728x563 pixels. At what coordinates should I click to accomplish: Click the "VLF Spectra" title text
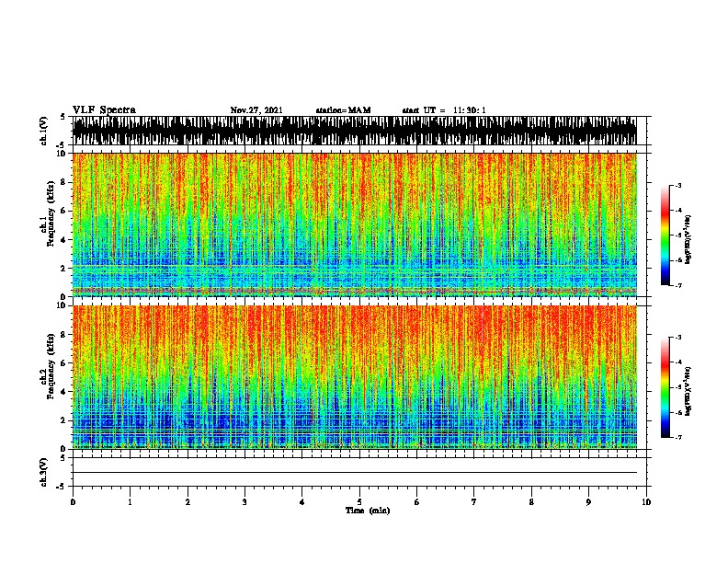click(104, 110)
